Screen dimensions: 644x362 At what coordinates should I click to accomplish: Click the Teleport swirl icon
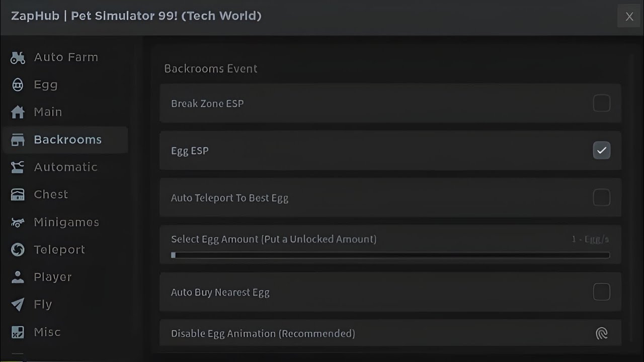[x=18, y=250]
